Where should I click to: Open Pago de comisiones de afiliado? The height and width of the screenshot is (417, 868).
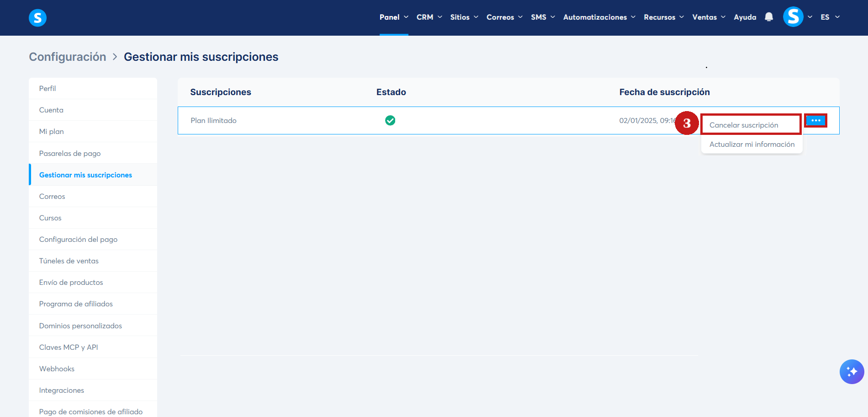click(93, 410)
